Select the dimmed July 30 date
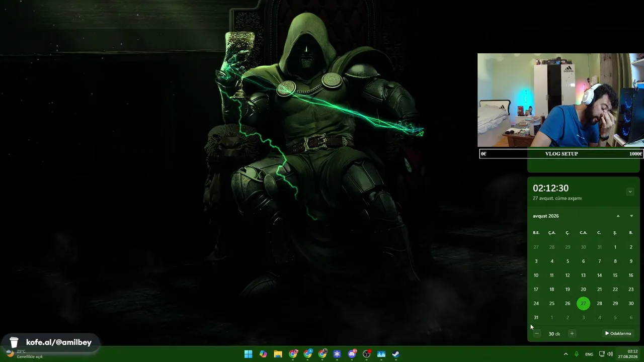 click(583, 247)
